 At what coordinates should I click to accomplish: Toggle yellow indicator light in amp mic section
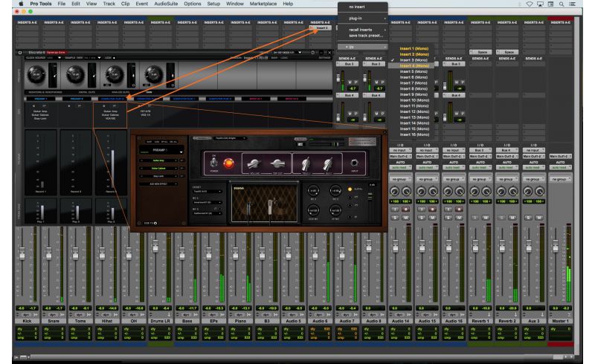tap(350, 189)
